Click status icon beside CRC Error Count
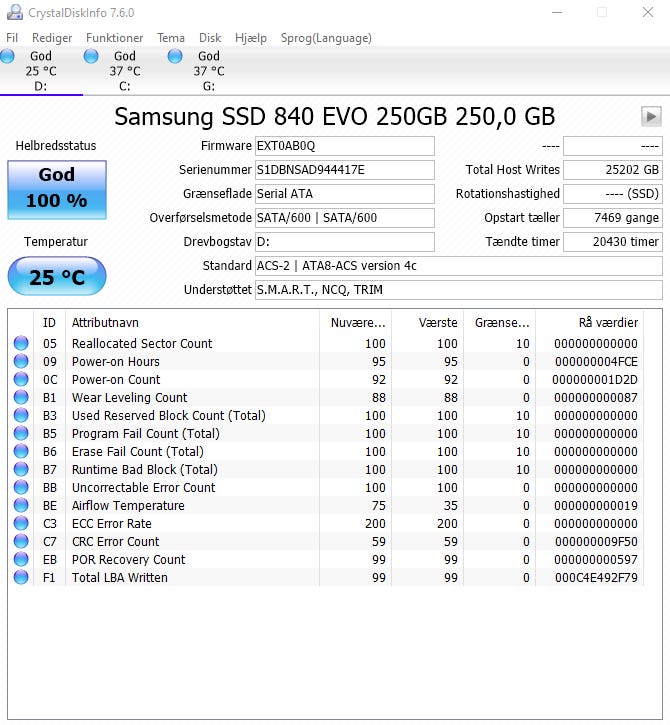This screenshot has height=725, width=670. (21, 542)
